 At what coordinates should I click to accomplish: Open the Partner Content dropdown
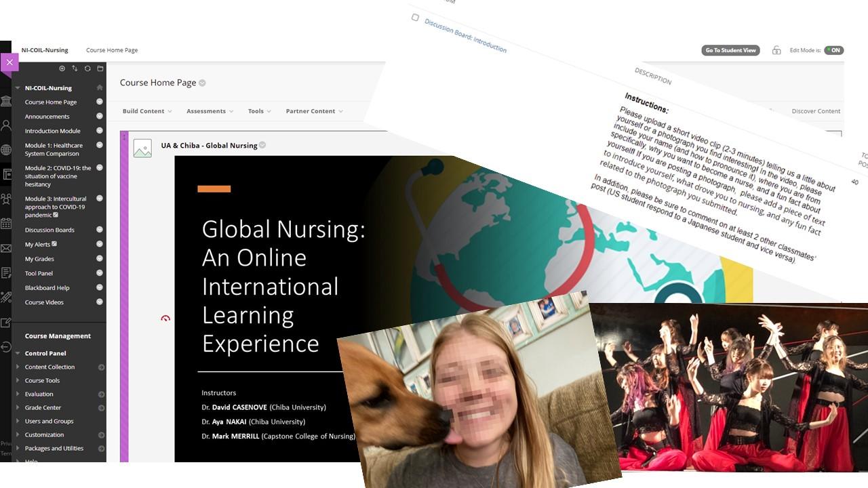tap(315, 111)
